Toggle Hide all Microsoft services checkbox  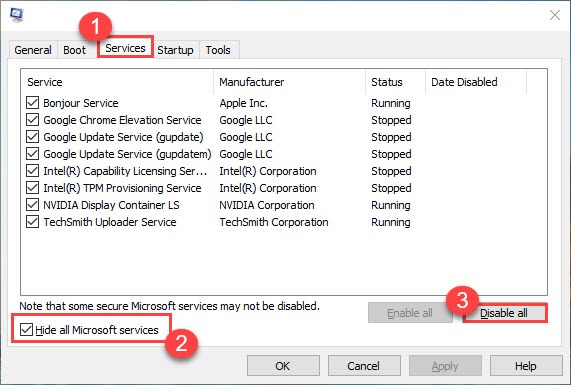pos(26,330)
